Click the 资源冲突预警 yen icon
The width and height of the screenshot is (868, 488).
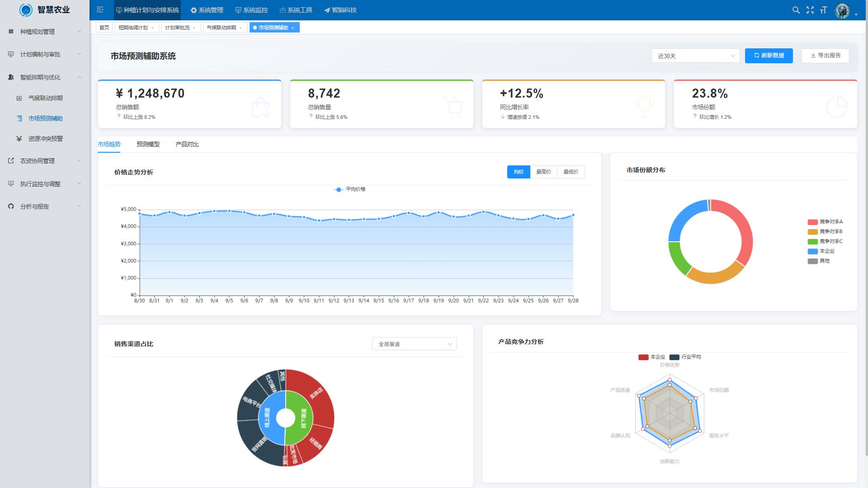tap(19, 139)
